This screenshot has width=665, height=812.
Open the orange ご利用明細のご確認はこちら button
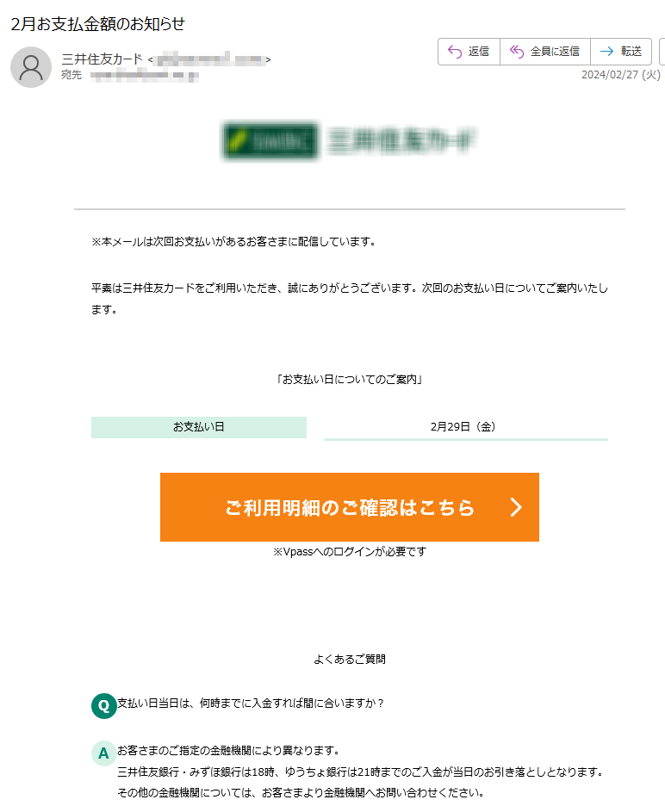[350, 507]
